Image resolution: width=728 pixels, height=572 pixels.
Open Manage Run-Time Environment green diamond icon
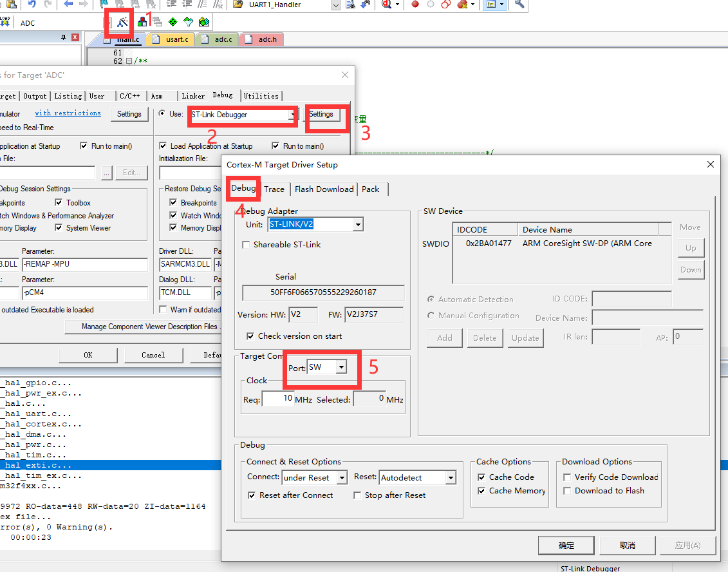coord(173,22)
